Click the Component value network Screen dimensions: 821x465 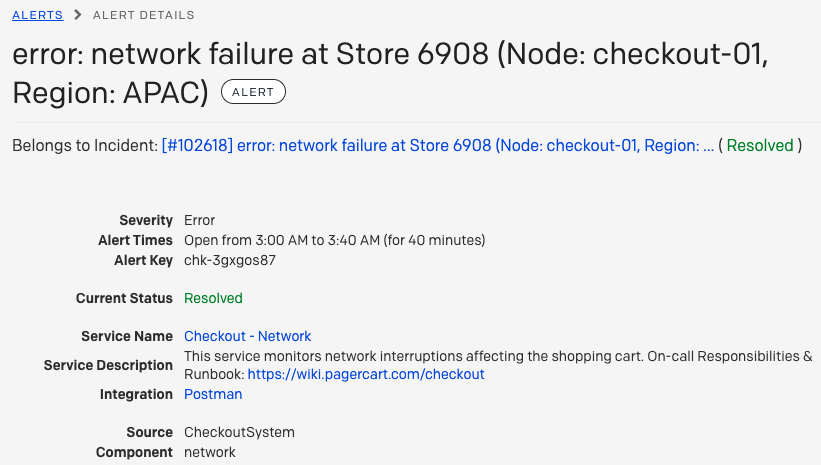[x=209, y=452]
